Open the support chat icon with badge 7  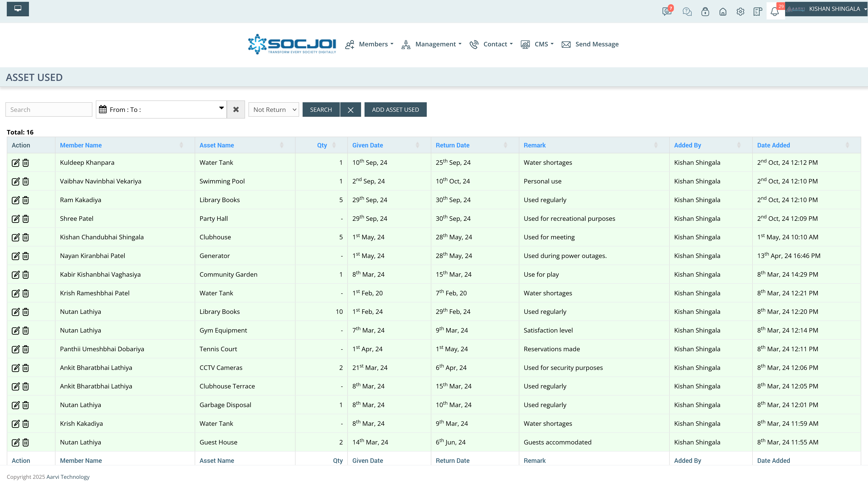pyautogui.click(x=667, y=11)
